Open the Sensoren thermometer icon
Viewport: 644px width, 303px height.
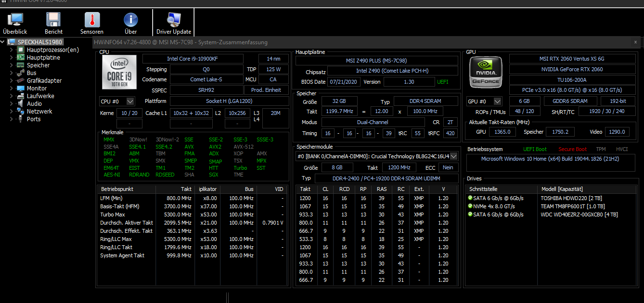pyautogui.click(x=92, y=20)
